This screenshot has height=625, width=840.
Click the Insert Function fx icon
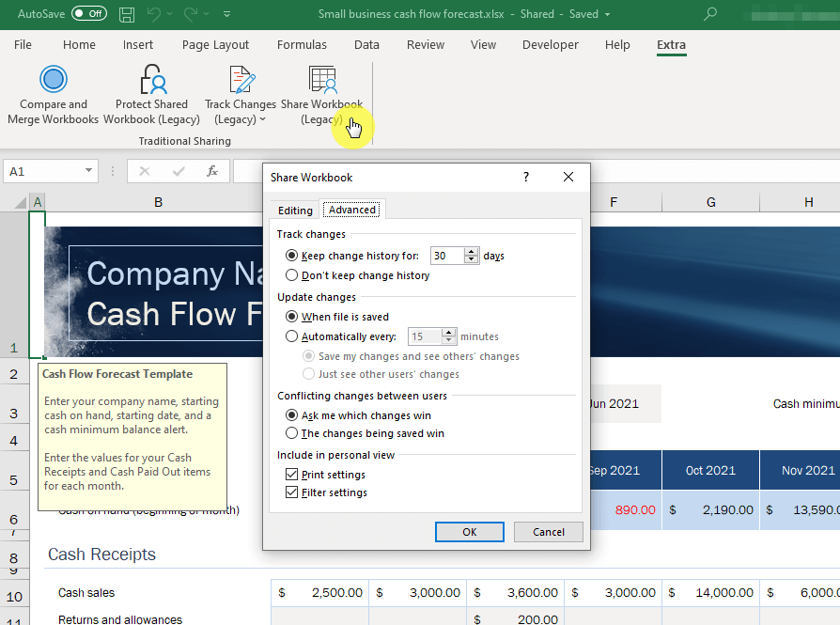[x=212, y=171]
